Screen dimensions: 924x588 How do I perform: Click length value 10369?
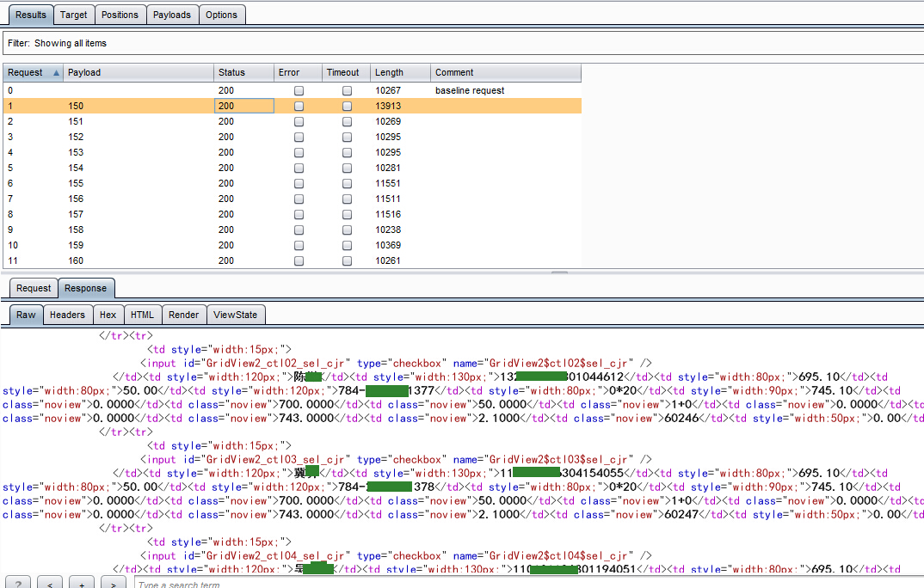(x=388, y=245)
